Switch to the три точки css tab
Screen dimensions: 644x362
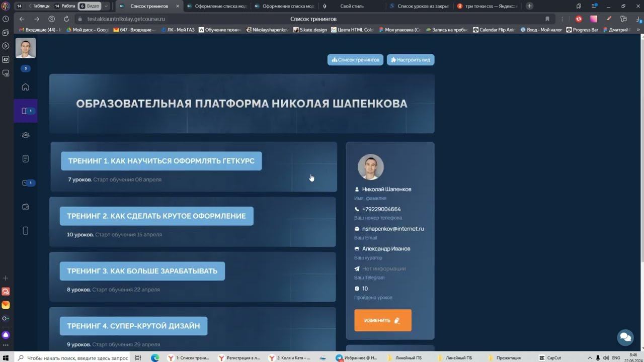487,6
